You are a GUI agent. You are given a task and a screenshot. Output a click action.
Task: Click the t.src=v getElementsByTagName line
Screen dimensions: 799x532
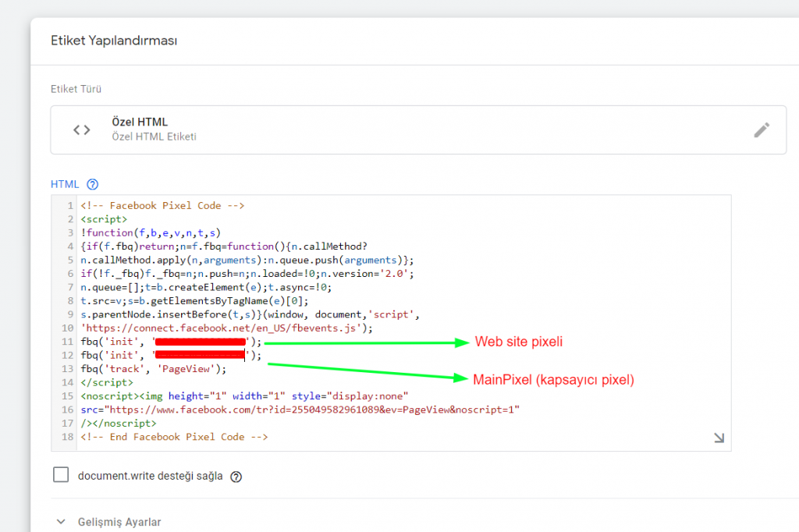[x=194, y=301]
